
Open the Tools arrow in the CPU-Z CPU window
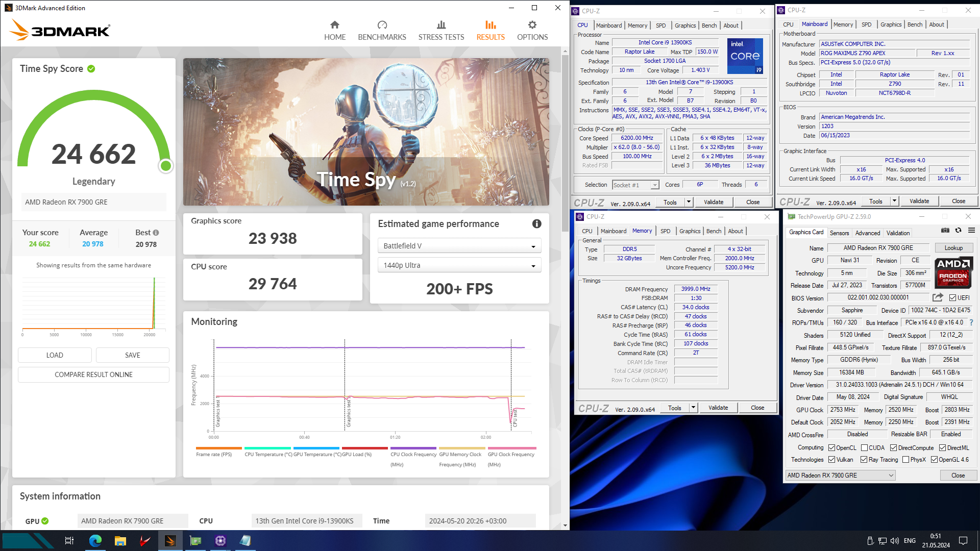click(688, 202)
